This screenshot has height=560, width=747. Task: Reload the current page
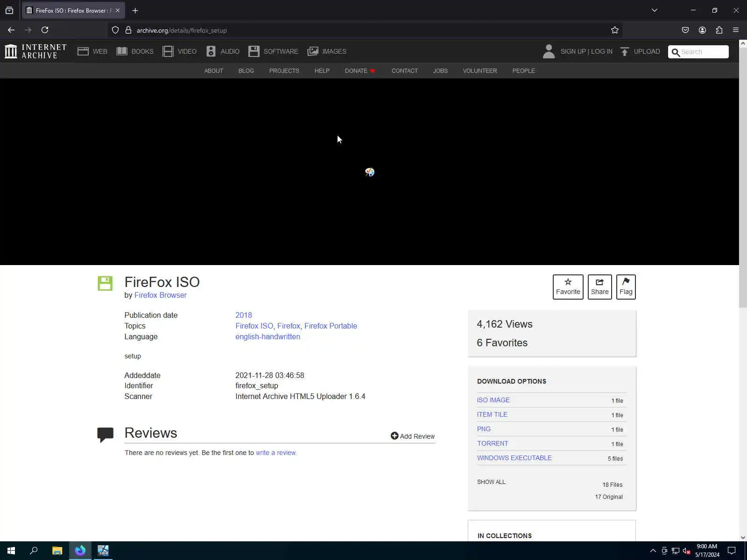(45, 30)
